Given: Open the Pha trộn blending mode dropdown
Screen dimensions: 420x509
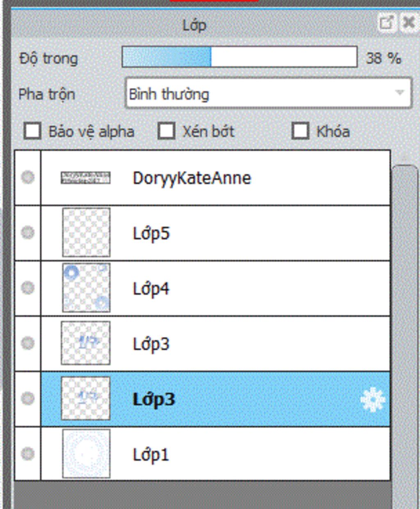Looking at the screenshot, I should [x=268, y=93].
